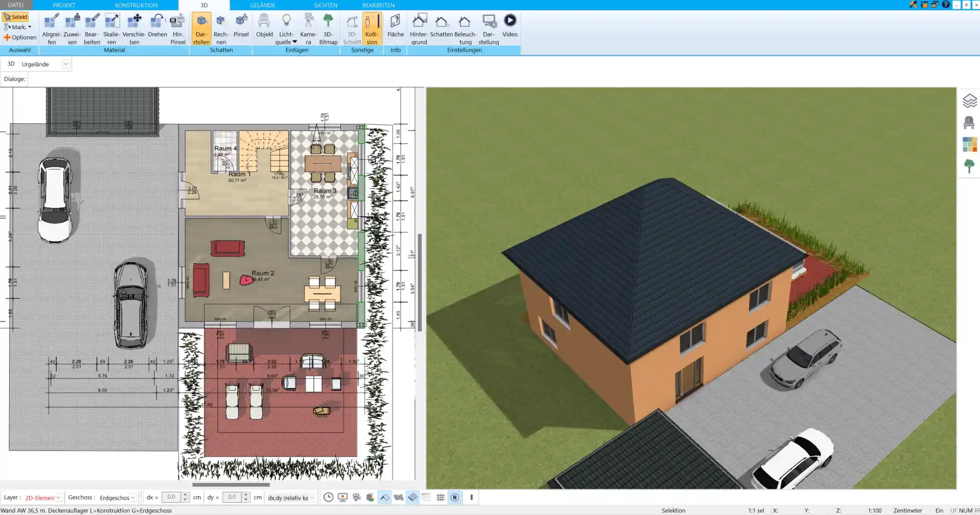Viewport: 980px width, 515px height.
Task: Click the monitor presentation icon
Action: pos(343,497)
